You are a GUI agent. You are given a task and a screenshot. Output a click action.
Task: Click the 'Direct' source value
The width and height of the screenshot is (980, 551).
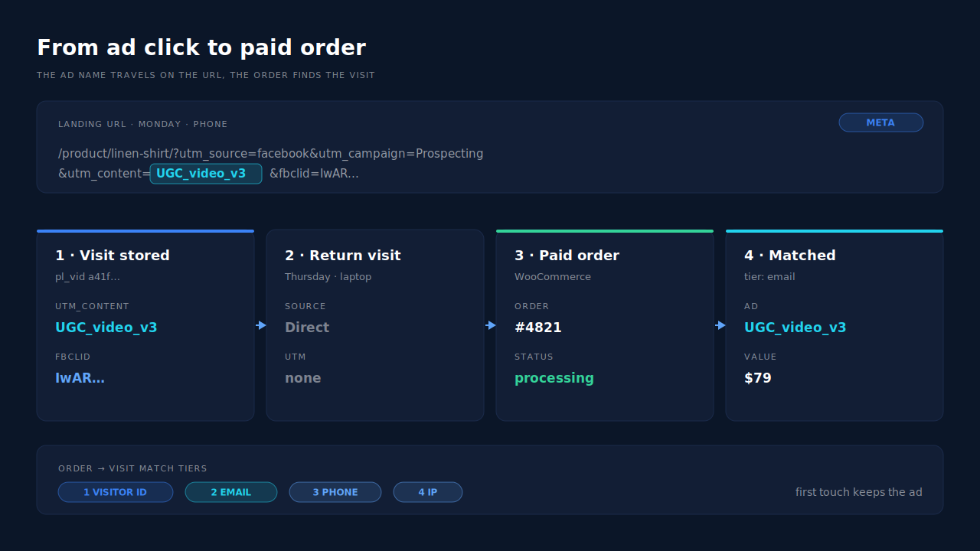307,328
